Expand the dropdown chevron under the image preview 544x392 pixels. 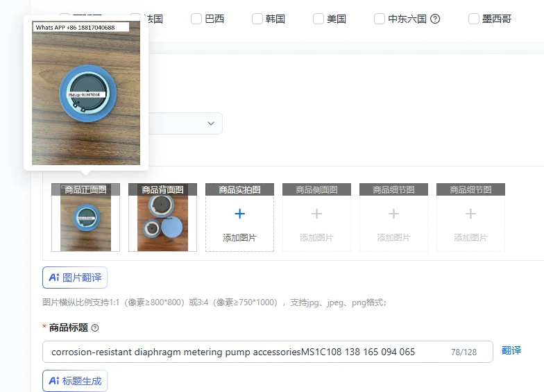pyautogui.click(x=211, y=123)
